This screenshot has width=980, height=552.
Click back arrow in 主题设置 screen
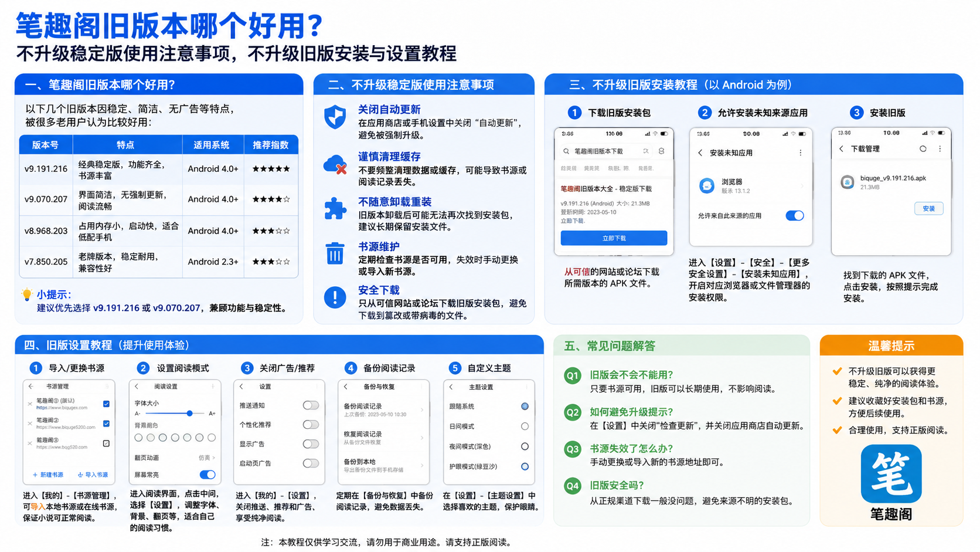tap(451, 387)
